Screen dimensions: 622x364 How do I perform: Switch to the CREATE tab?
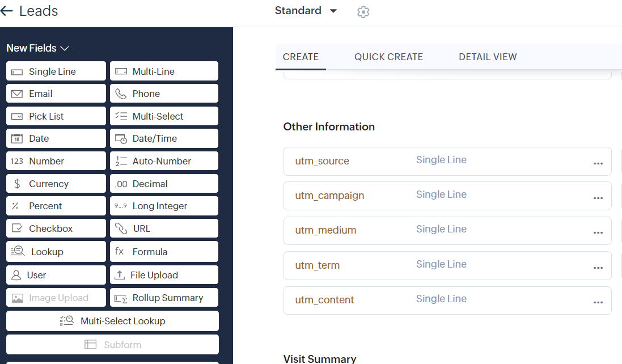301,57
